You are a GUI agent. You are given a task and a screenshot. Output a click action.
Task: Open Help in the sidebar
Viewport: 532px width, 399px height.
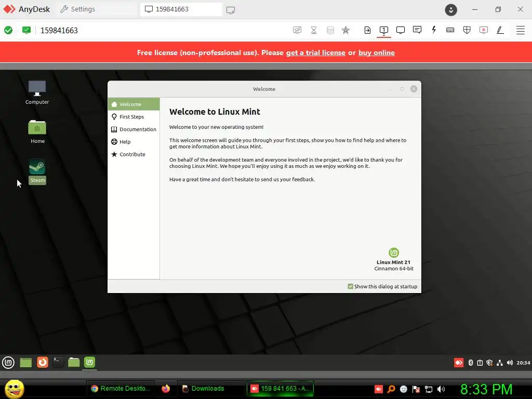coord(134,142)
